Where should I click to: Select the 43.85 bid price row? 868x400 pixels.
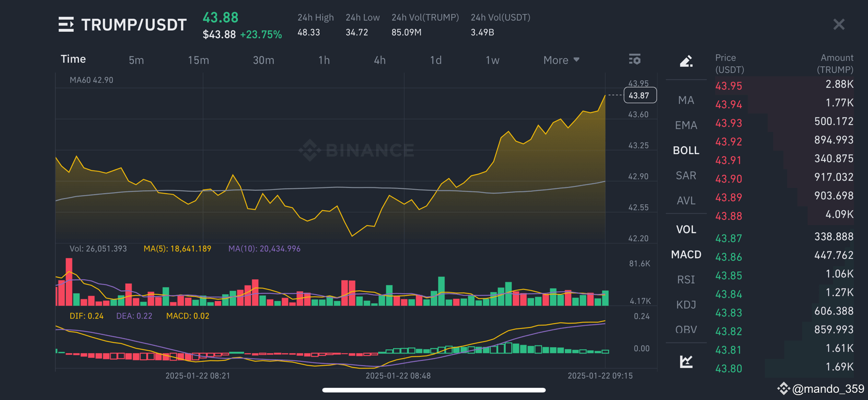pos(784,275)
